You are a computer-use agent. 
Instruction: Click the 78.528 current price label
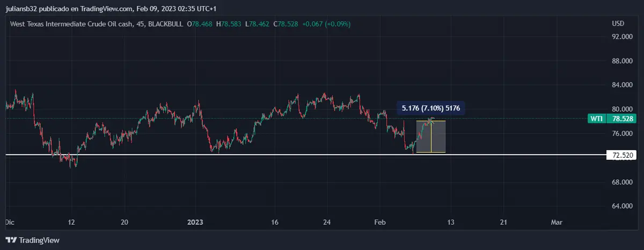click(x=623, y=119)
